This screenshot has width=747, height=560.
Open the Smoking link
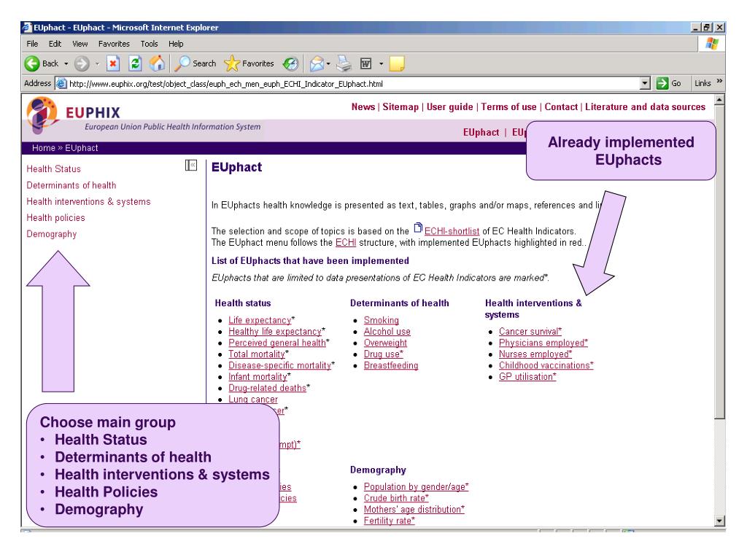point(381,320)
